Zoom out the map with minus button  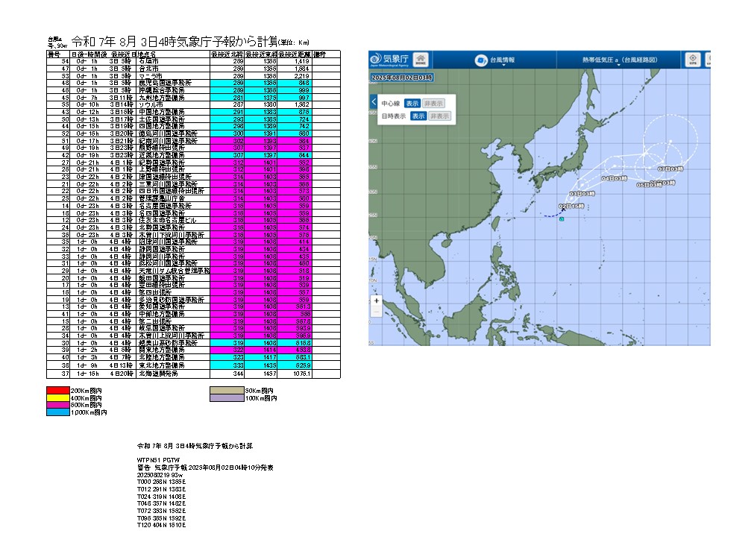tap(376, 312)
